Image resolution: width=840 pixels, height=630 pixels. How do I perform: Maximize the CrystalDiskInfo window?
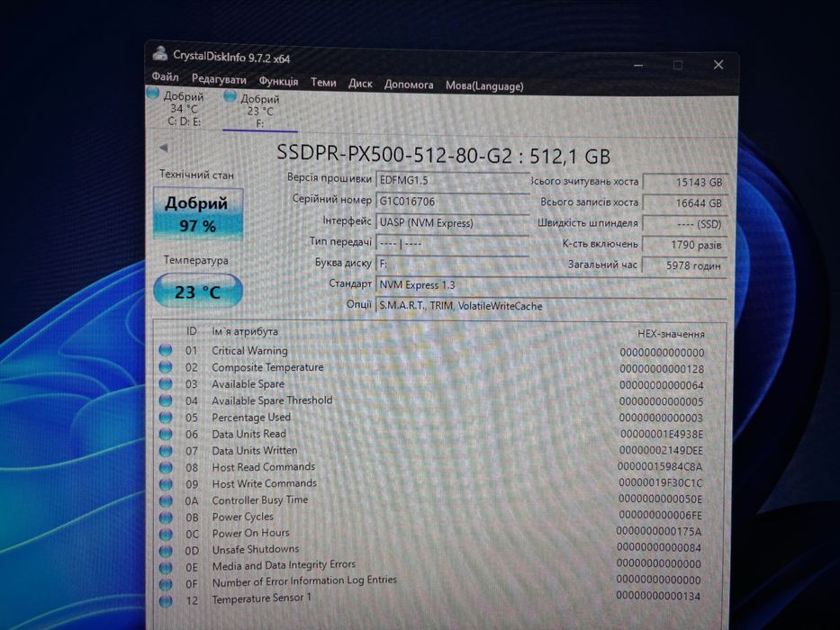point(678,65)
